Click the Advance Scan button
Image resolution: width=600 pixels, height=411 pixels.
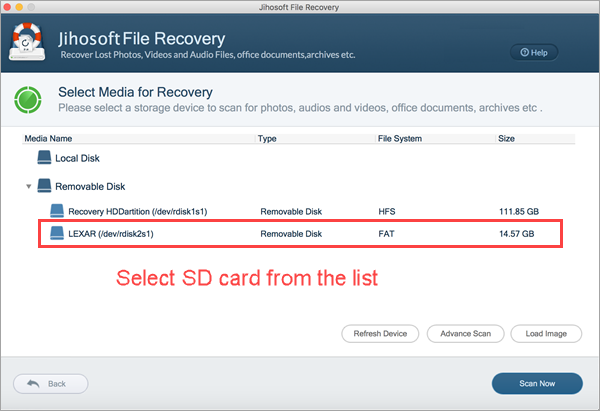[465, 334]
